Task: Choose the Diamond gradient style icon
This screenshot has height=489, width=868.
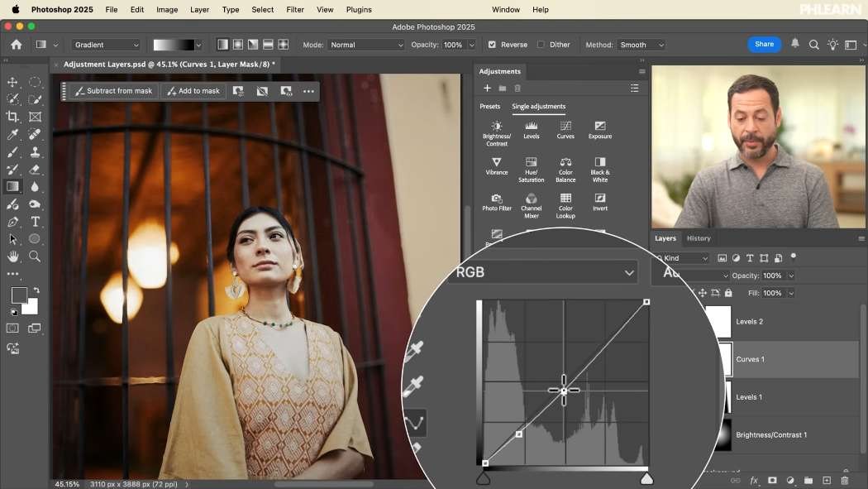Action: [x=283, y=45]
